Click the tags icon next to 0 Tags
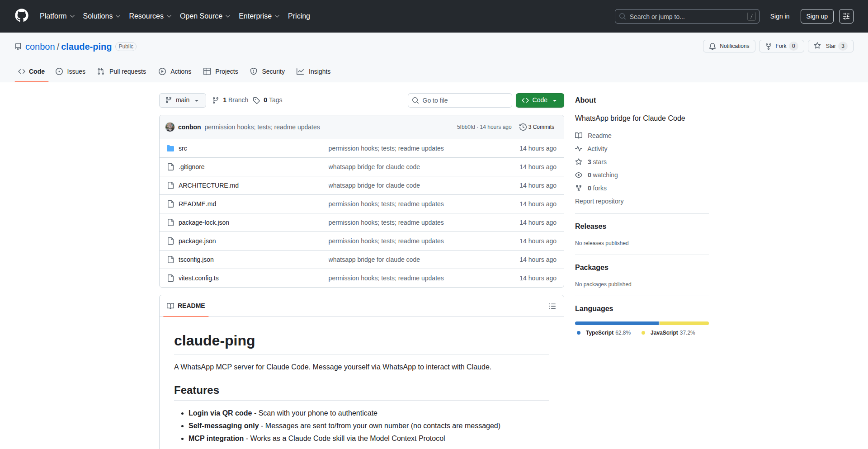Viewport: 868px width, 449px height. (x=256, y=100)
